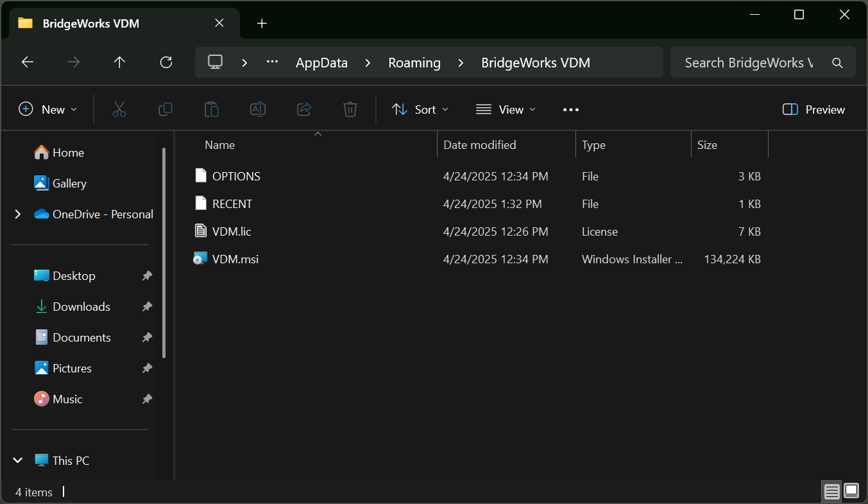Viewport: 868px width, 504px height.
Task: Switch to large thumbnails view in status bar
Action: 851,491
